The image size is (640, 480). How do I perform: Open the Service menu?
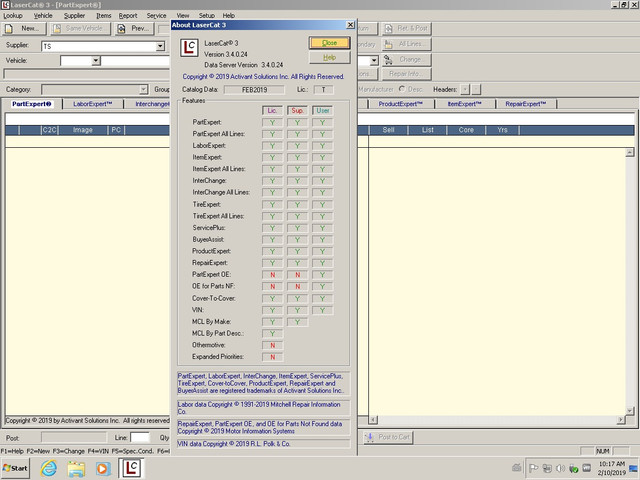pos(156,16)
